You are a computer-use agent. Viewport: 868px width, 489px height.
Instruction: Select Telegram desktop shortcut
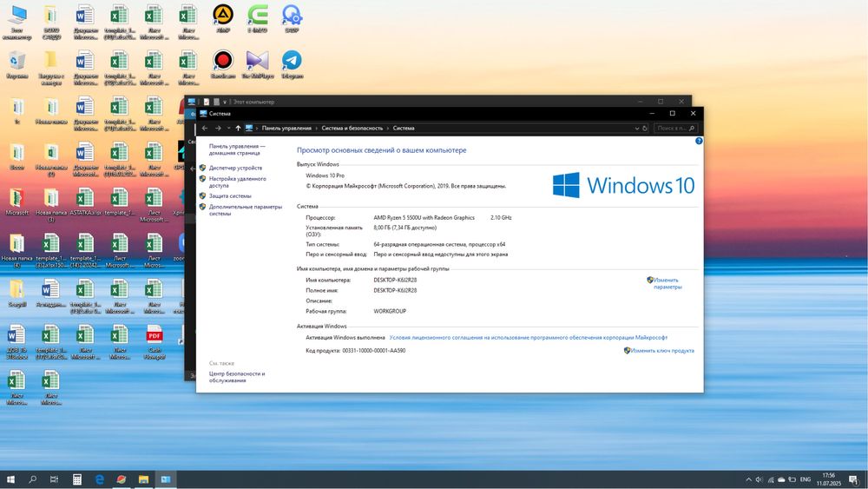[x=292, y=65]
